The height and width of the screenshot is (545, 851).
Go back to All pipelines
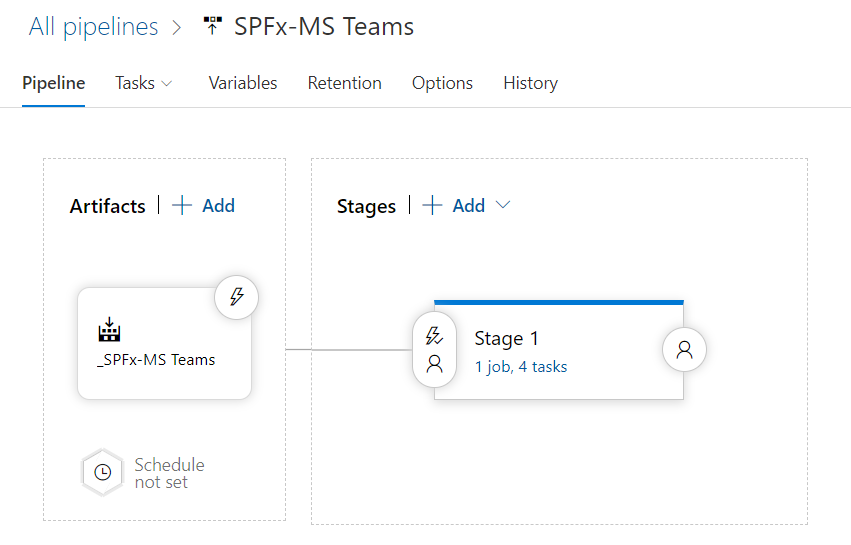coord(93,27)
